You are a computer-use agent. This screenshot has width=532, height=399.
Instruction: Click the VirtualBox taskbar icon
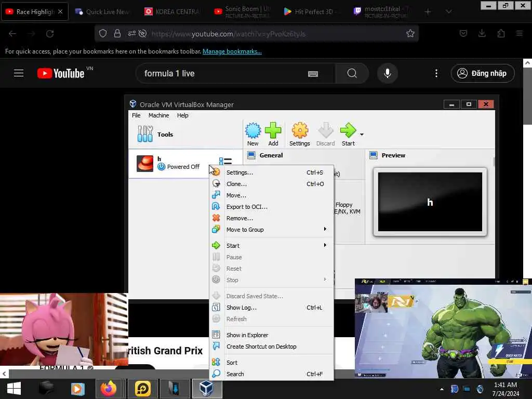tap(207, 389)
